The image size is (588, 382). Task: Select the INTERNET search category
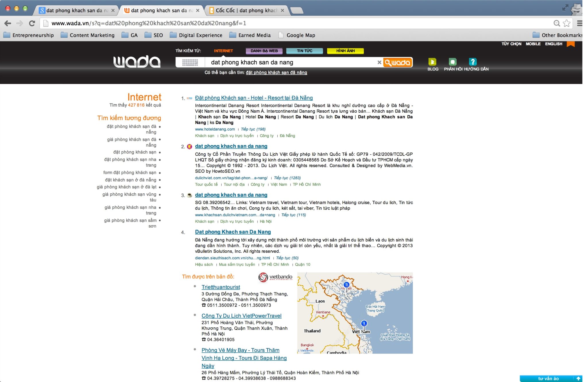223,51
